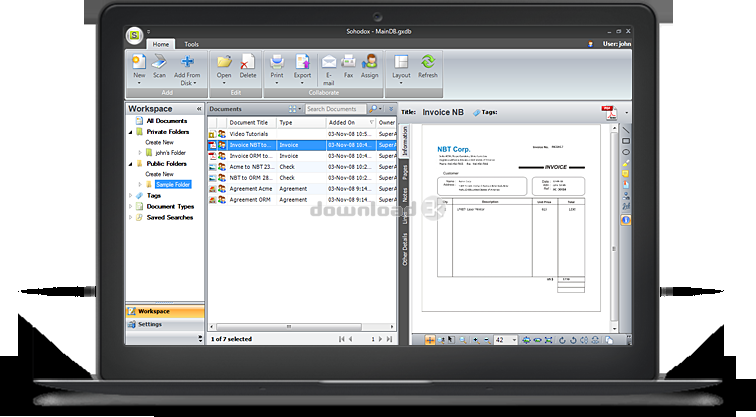Click the E-mail envelope icon

329,62
